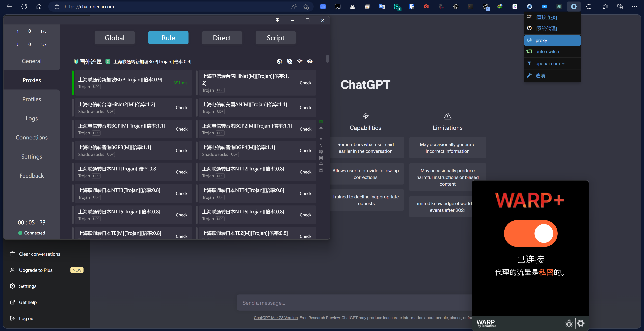Toggle the WARP+ connection switch off

[530, 233]
